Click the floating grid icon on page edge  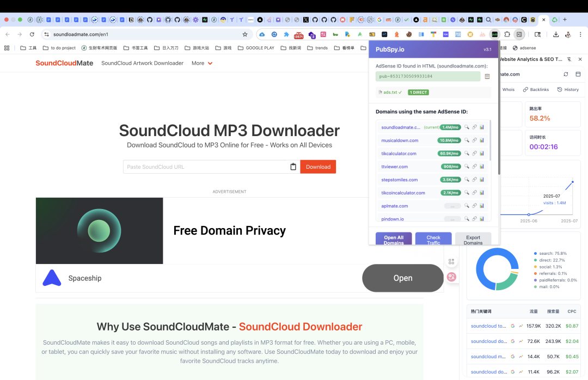(451, 261)
